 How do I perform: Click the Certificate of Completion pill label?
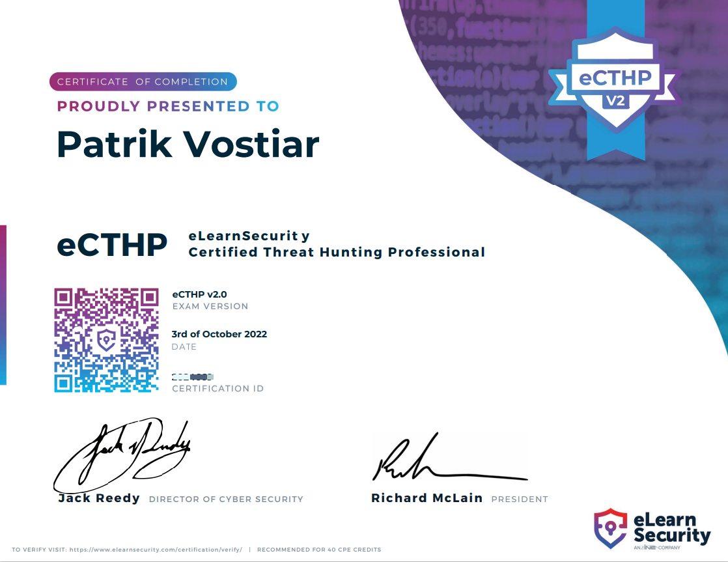tap(143, 82)
